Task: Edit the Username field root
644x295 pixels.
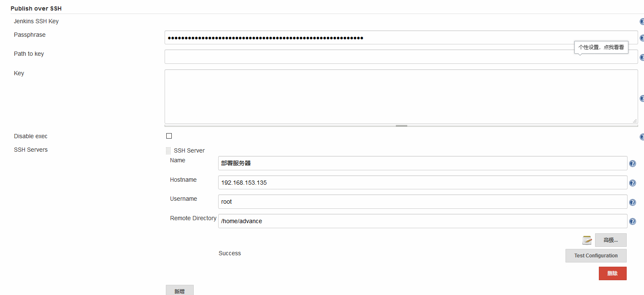Action: (x=422, y=202)
